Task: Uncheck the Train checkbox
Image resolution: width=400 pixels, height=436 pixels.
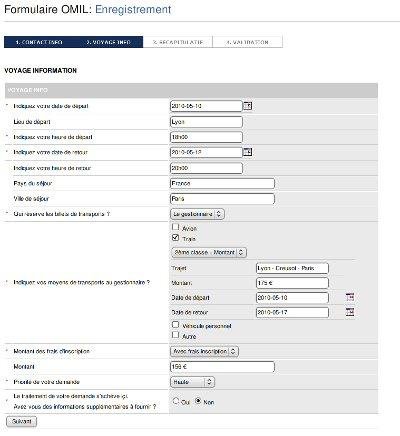Action: 176,238
